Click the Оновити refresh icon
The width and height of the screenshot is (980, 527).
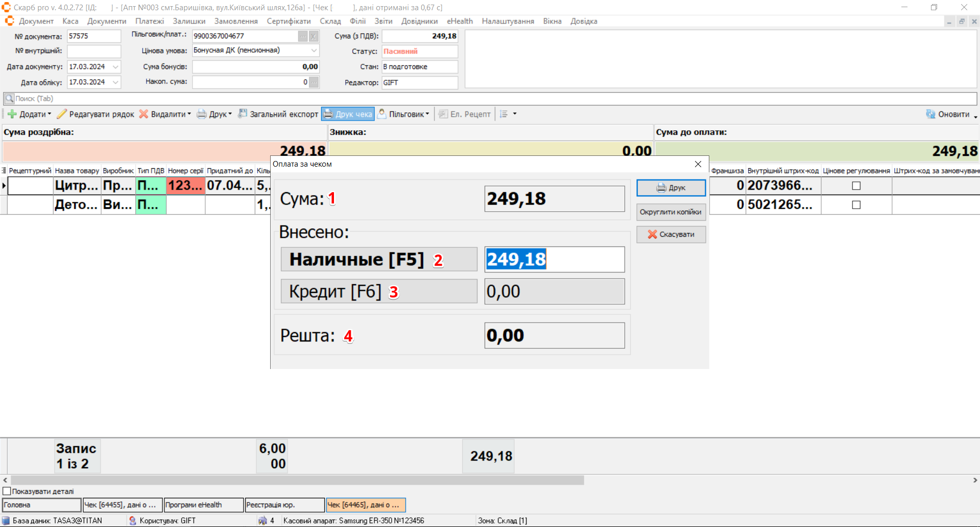930,114
